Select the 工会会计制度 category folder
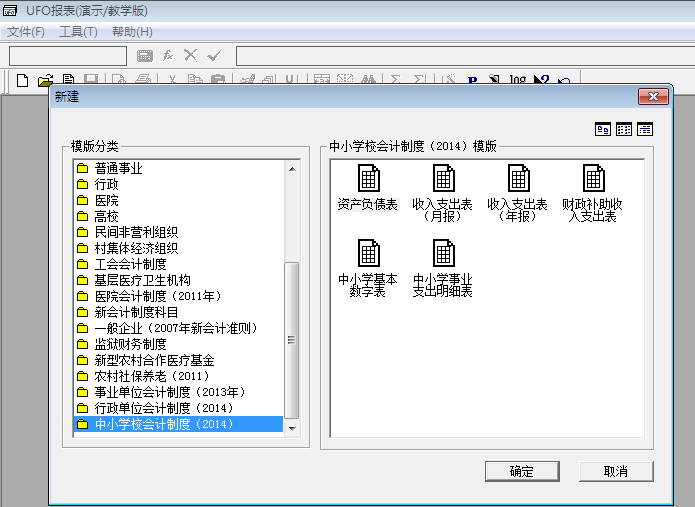The image size is (695, 507). (130, 264)
